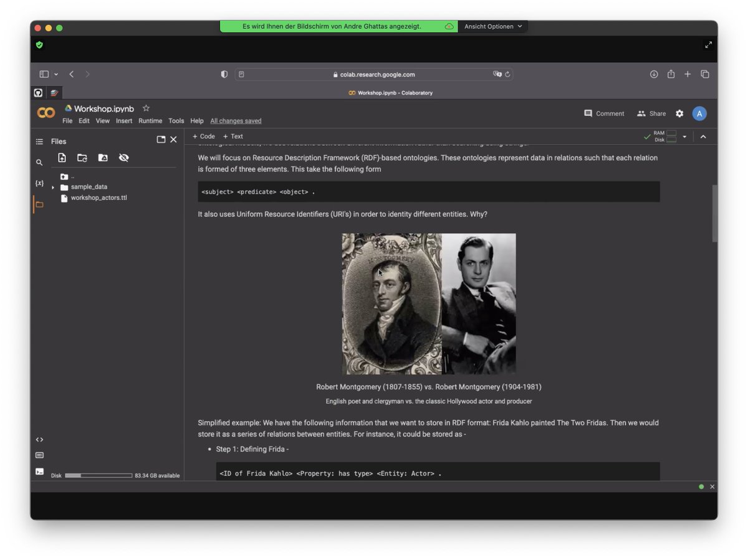Go to parent directory folder
The image size is (748, 560).
[x=64, y=176]
